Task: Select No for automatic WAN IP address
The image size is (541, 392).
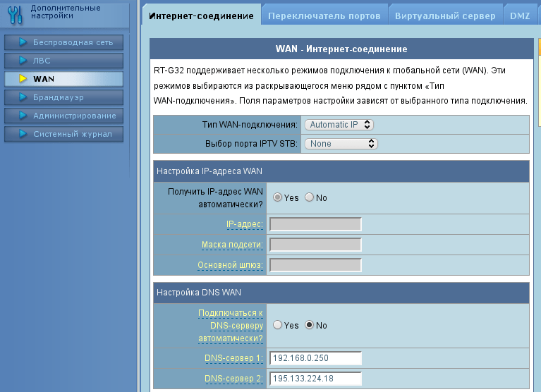Action: pyautogui.click(x=309, y=197)
